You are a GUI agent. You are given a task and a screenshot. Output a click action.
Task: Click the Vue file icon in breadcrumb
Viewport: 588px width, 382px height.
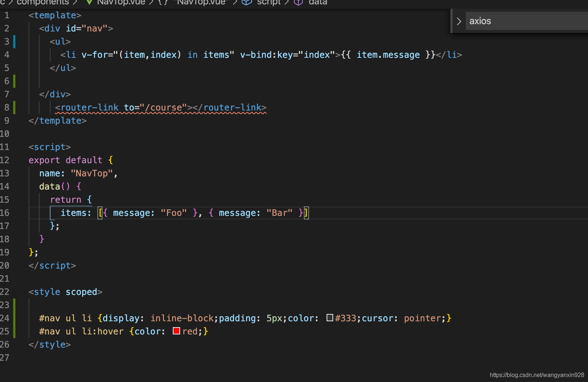coord(89,2)
